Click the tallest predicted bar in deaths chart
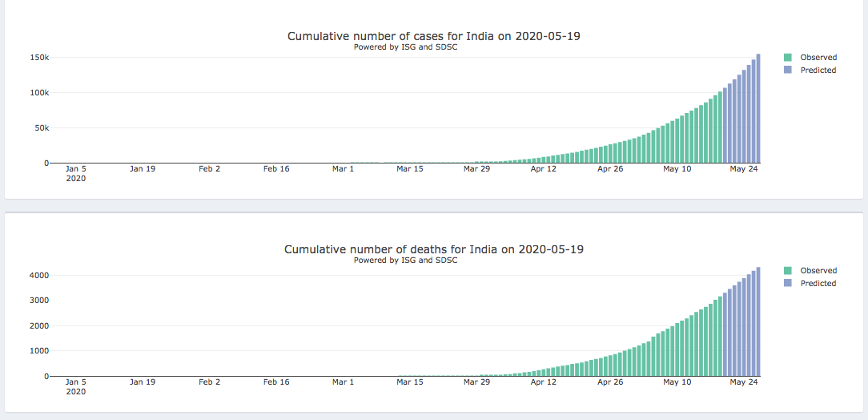Image resolution: width=868 pixels, height=420 pixels. pyautogui.click(x=758, y=321)
